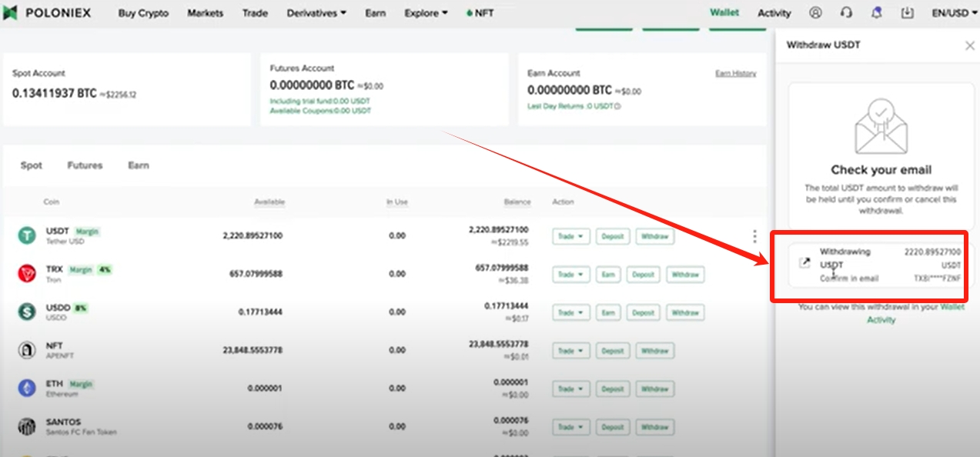Screen dimensions: 980x457
Task: Open the Trade dropdown for SANTOS
Action: pyautogui.click(x=570, y=426)
